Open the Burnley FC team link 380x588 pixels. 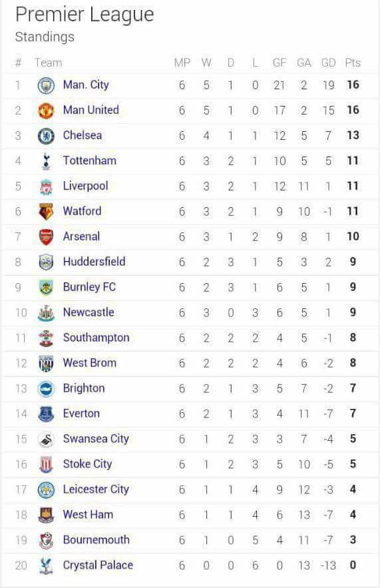90,287
